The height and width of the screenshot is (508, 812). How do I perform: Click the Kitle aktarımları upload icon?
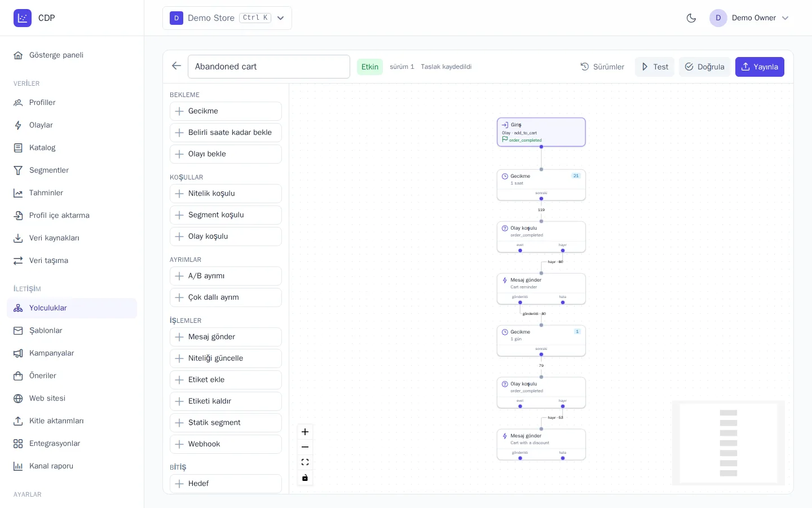click(x=18, y=421)
